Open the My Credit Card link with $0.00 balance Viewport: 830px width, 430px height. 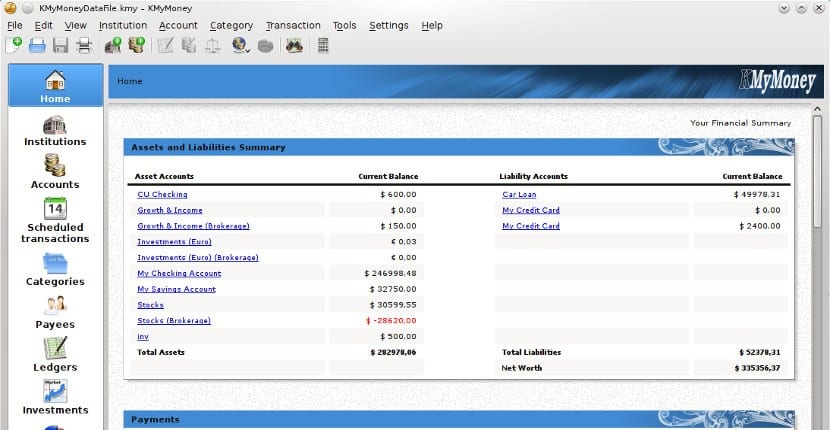(x=530, y=210)
